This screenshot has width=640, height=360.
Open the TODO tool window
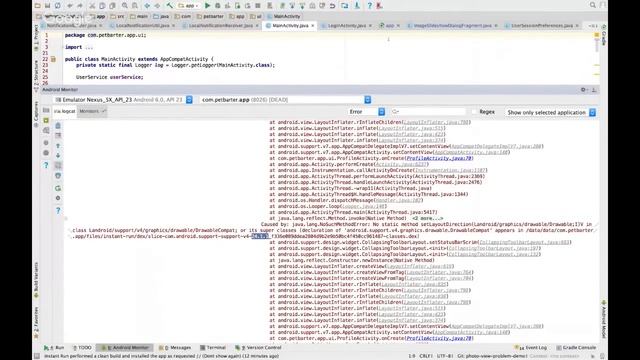tap(82, 347)
